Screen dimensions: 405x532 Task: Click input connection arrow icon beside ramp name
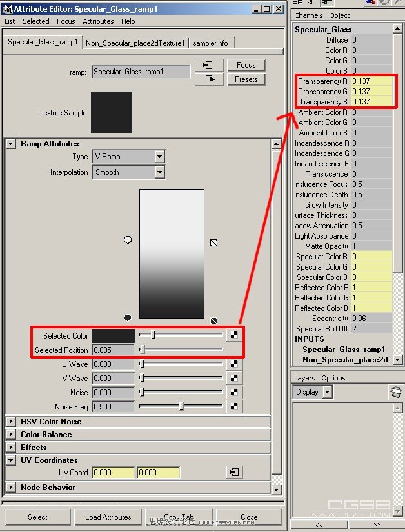pos(208,65)
